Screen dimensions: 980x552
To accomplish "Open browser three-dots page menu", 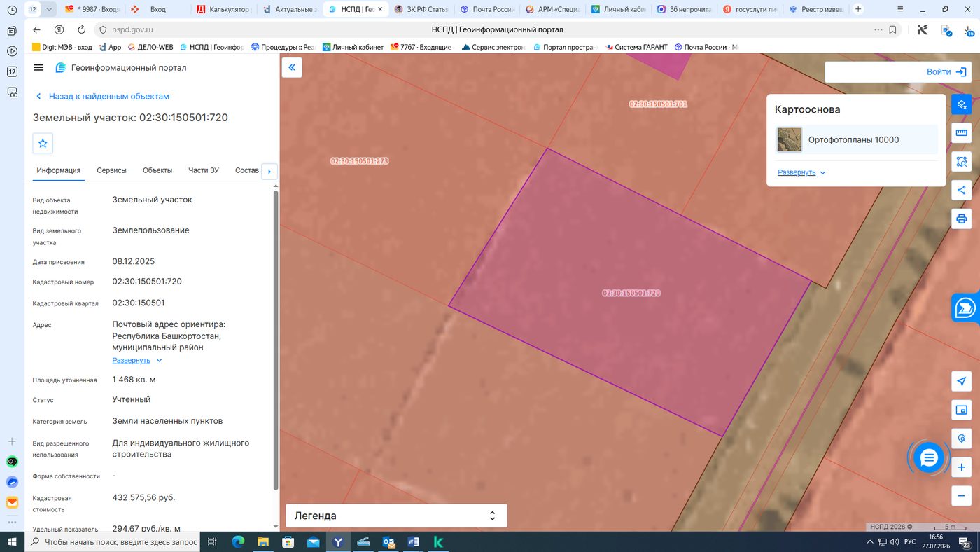I will [x=878, y=30].
